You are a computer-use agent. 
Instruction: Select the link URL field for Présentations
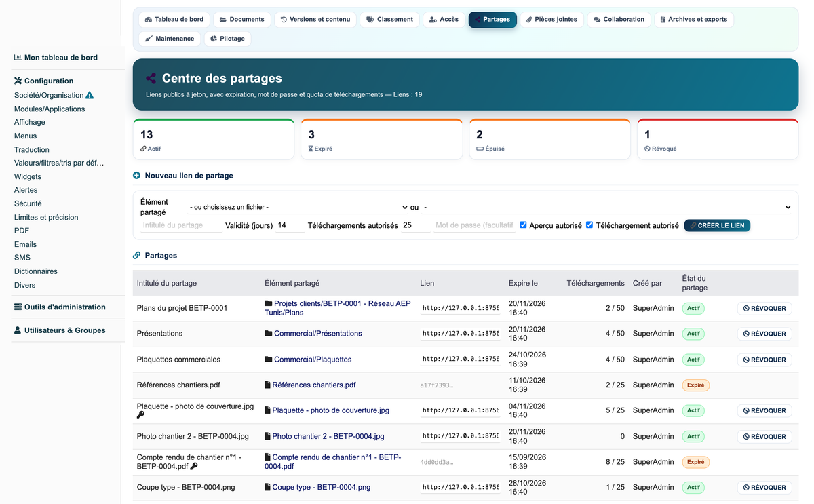pos(460,334)
